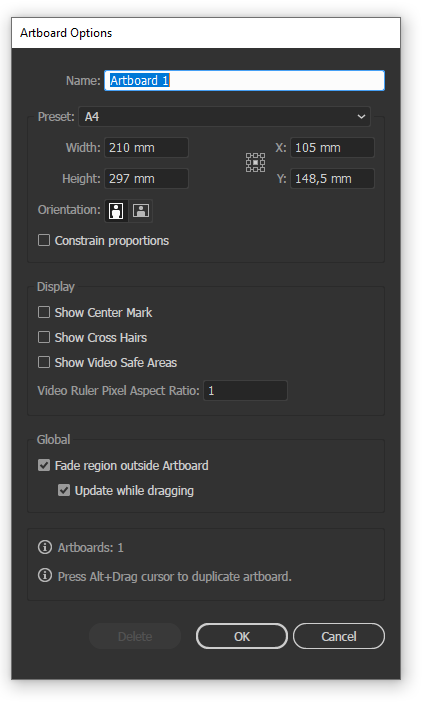Open the Preset A4 dropdown
This screenshot has width=436, height=708.
(x=224, y=116)
